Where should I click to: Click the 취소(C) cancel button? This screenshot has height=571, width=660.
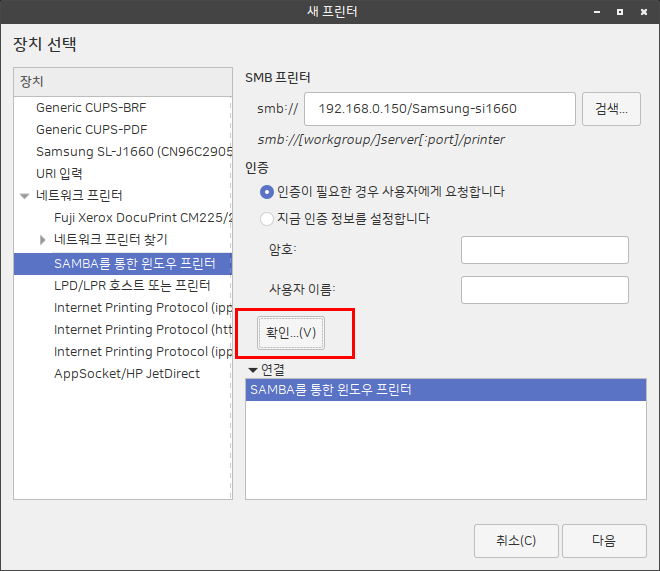point(515,540)
